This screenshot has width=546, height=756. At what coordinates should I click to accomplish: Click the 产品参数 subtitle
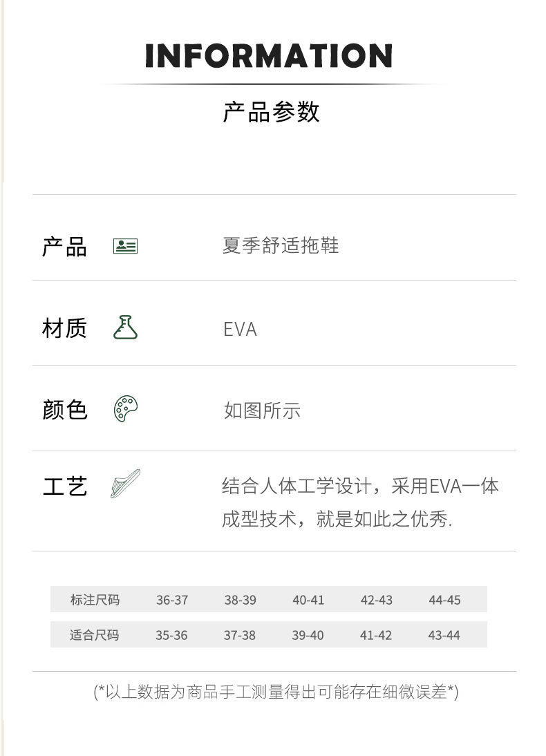[x=272, y=111]
